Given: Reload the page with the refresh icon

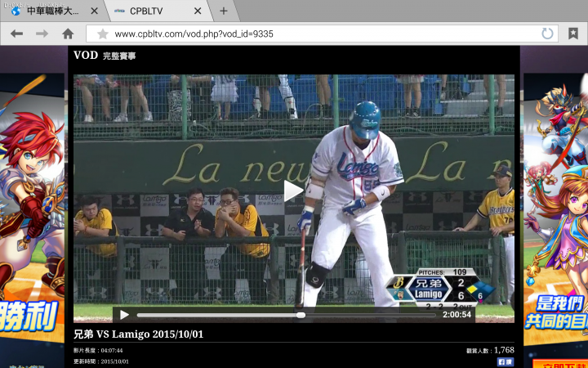Looking at the screenshot, I should [547, 34].
